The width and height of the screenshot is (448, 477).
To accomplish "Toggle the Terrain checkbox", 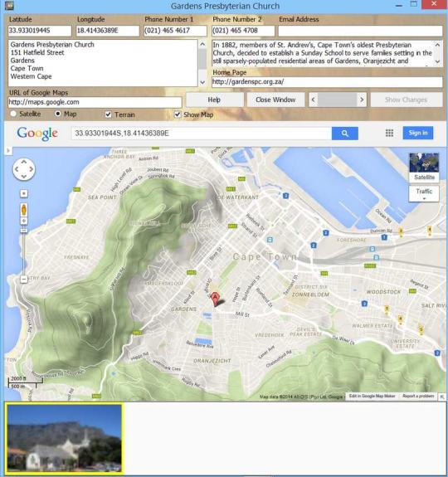I will 108,114.
